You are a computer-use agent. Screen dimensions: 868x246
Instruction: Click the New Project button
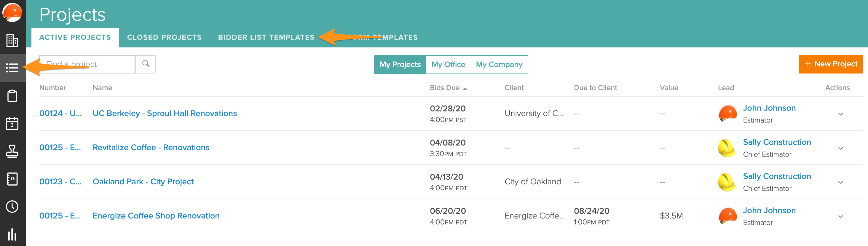click(x=831, y=64)
